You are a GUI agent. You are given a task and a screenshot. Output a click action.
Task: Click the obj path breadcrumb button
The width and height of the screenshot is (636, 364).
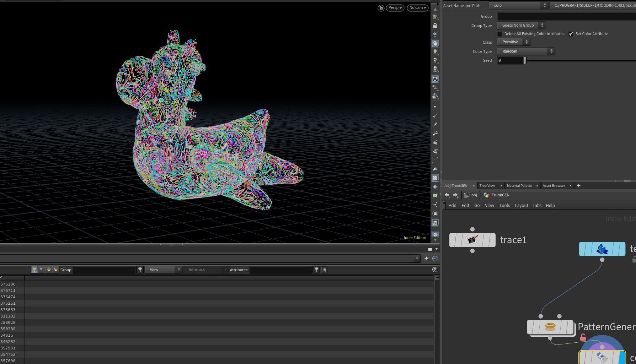tap(471, 195)
